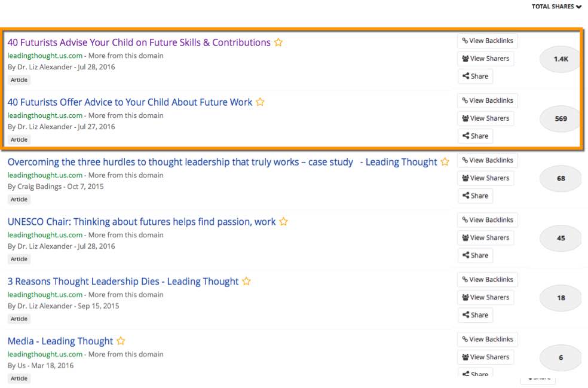
Task: Favorite the '40 Futurists Offer Advice' article
Action: pos(260,102)
